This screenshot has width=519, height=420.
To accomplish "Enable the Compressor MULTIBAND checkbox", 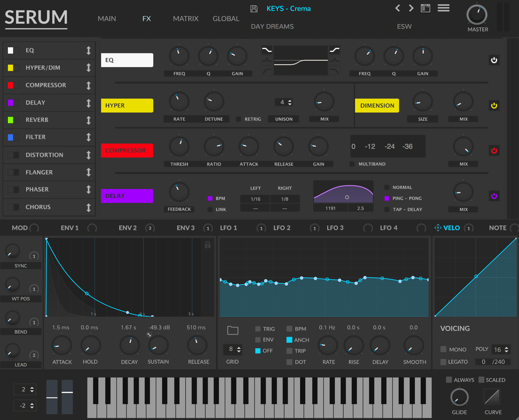I will (x=352, y=164).
